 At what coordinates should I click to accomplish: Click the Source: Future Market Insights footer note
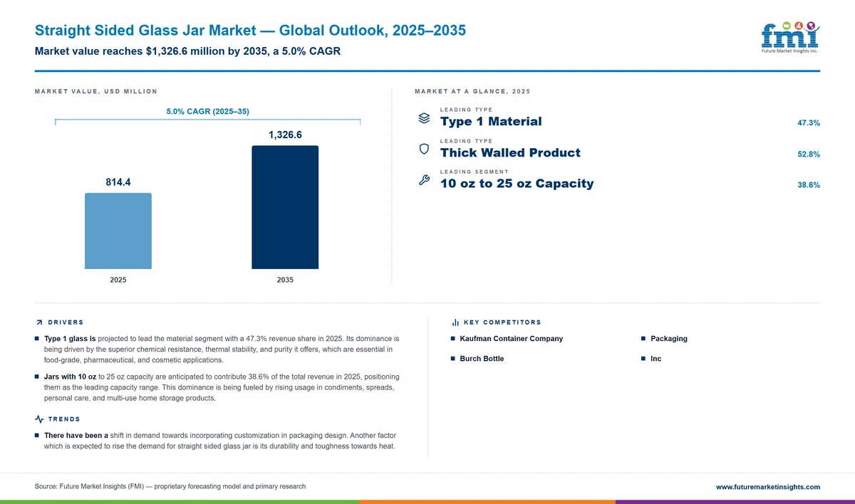tap(170, 487)
